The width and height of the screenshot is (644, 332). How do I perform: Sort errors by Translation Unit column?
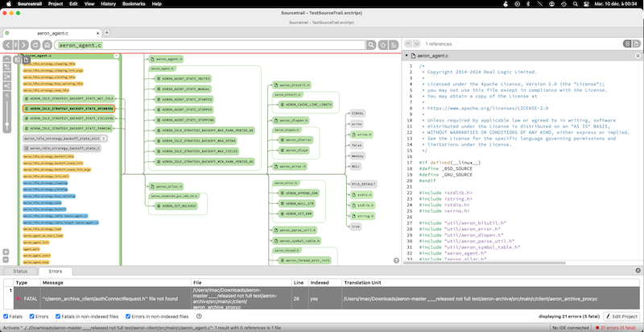point(491,283)
